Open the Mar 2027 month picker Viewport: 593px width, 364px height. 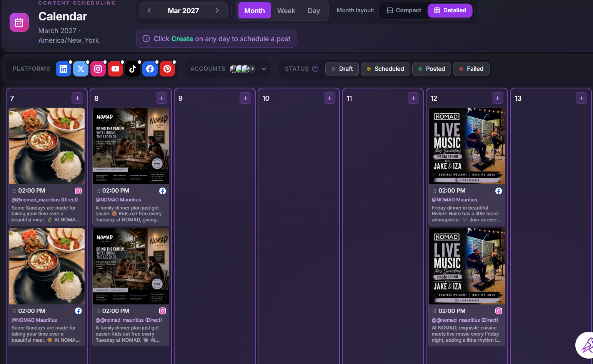(183, 10)
